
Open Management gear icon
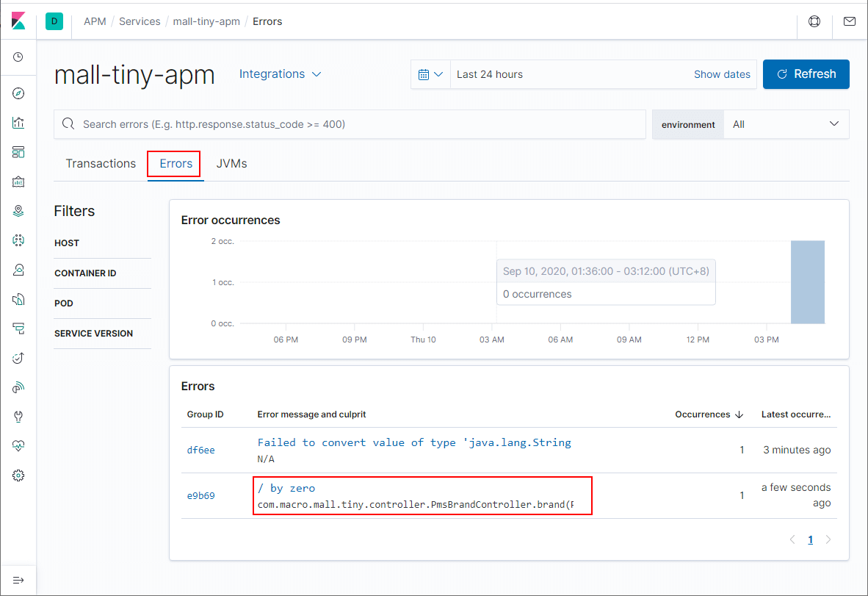click(x=18, y=475)
